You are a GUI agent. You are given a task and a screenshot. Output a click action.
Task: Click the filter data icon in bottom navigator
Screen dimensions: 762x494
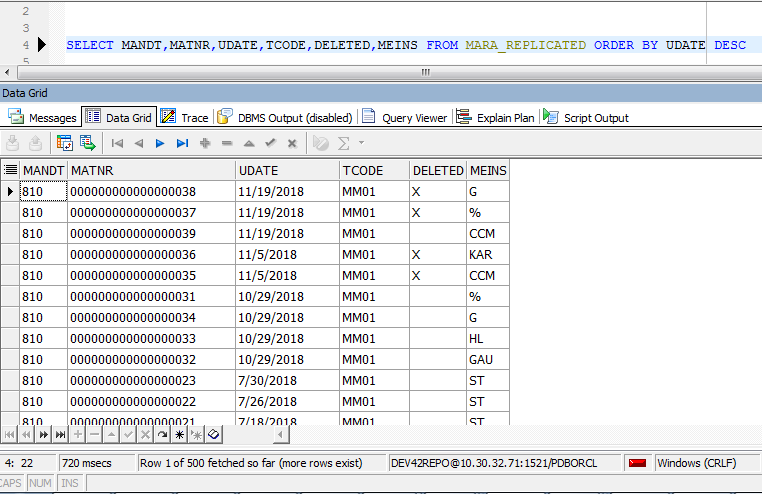(213, 435)
